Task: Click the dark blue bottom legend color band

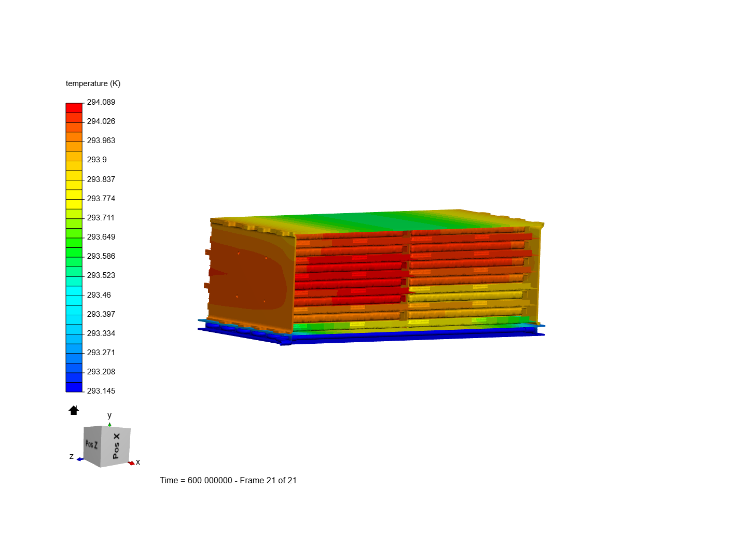Action: [74, 387]
